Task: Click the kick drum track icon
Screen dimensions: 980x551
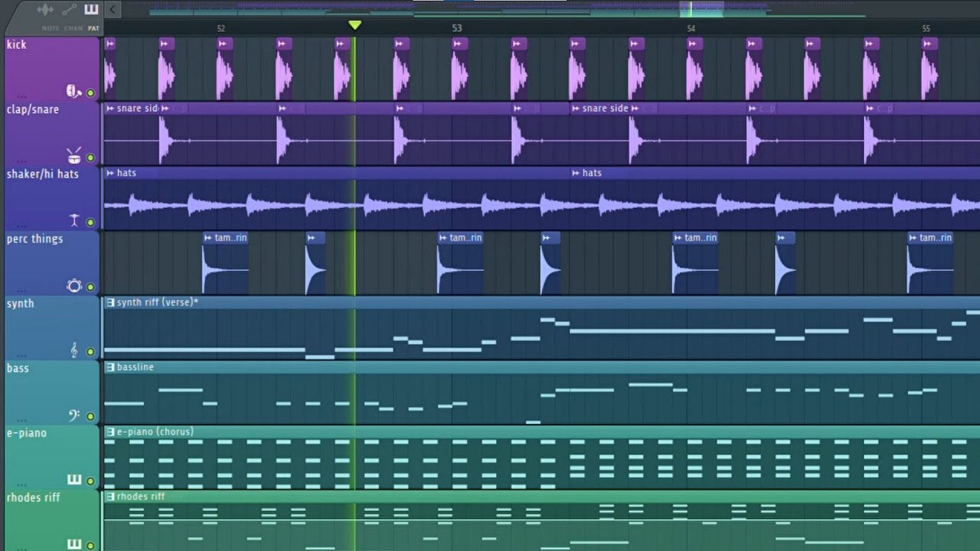Action: [x=73, y=92]
